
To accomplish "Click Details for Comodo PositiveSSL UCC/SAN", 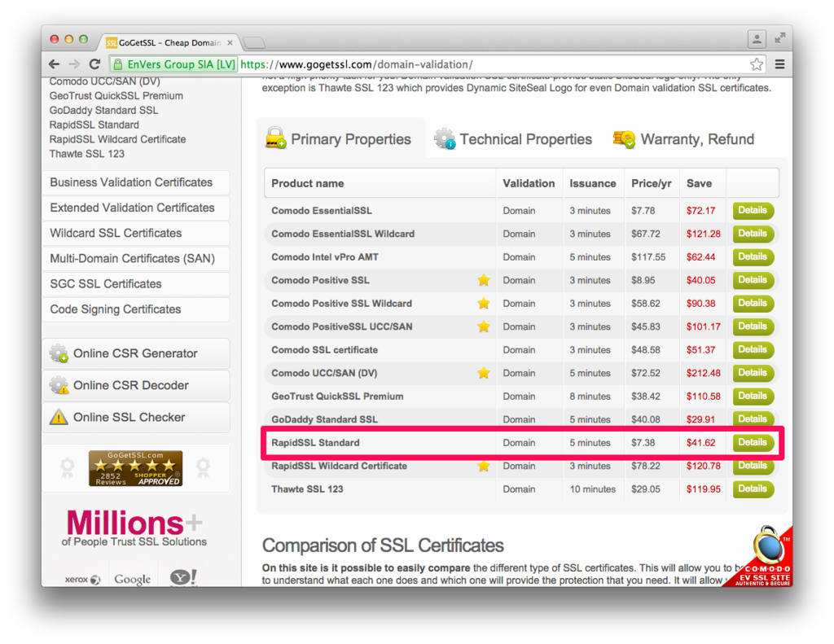I will coord(753,326).
